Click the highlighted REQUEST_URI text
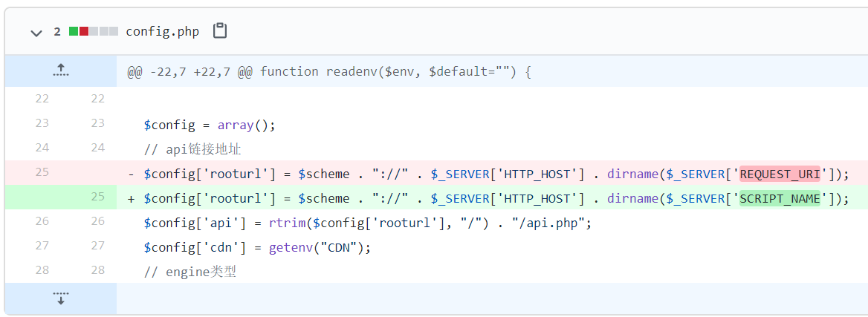This screenshot has height=317, width=868. pyautogui.click(x=780, y=174)
